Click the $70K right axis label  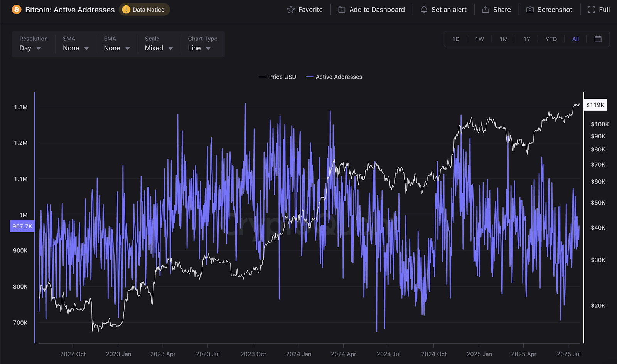pos(598,164)
